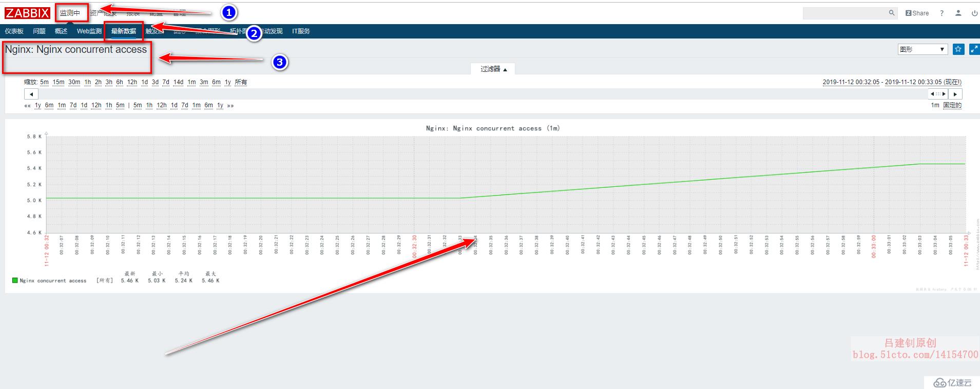
Task: Click the page title Nginx: Nginx concurrent access
Action: click(x=76, y=49)
